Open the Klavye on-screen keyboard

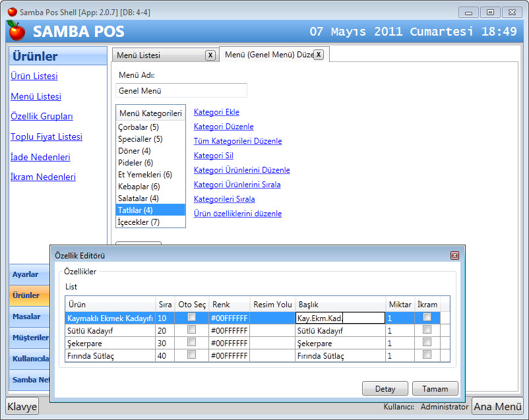[22, 407]
